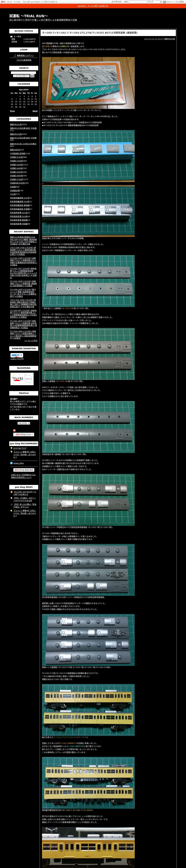Click the ブログ村 profile banner image
186x868 pixels.
tap(22, 379)
